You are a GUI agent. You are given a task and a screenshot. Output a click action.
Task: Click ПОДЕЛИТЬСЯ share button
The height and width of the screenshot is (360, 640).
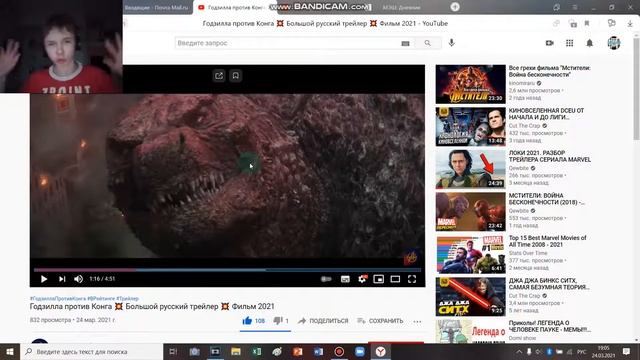323,321
